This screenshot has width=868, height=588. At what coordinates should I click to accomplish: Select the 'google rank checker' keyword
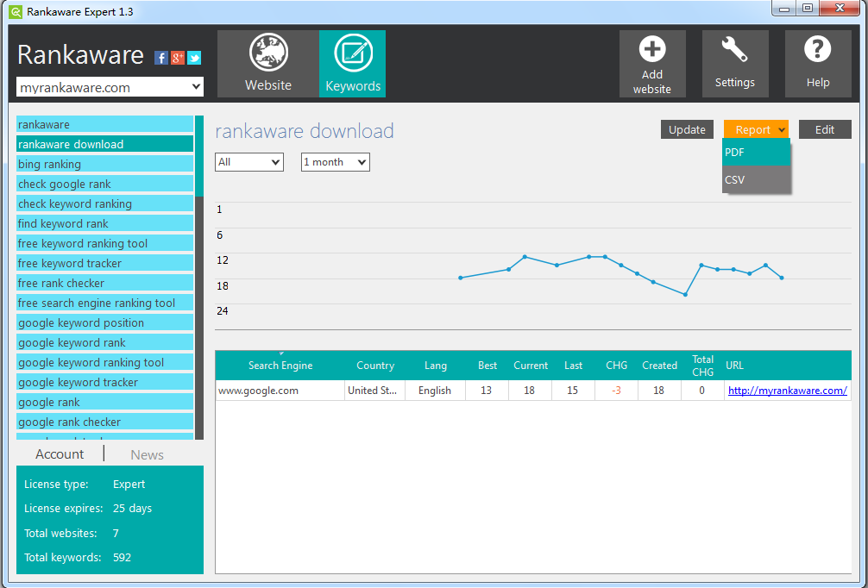coord(104,422)
